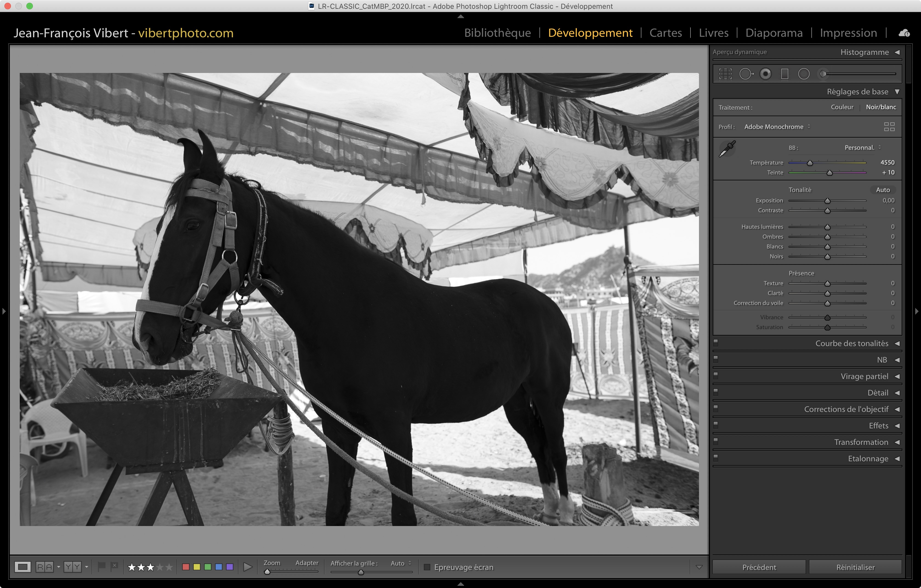Select the red eye correction tool
The height and width of the screenshot is (588, 921).
(x=765, y=74)
